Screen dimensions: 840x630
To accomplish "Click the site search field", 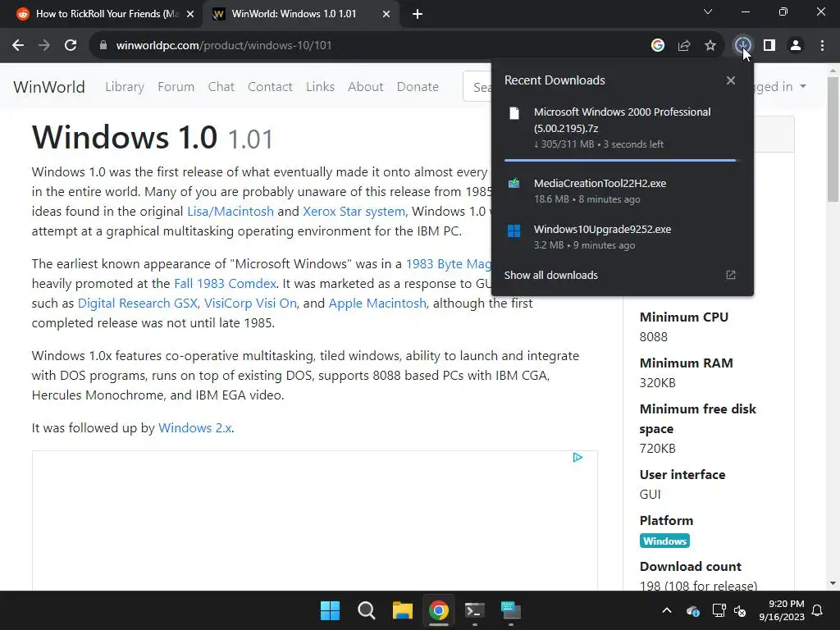I will (x=477, y=87).
